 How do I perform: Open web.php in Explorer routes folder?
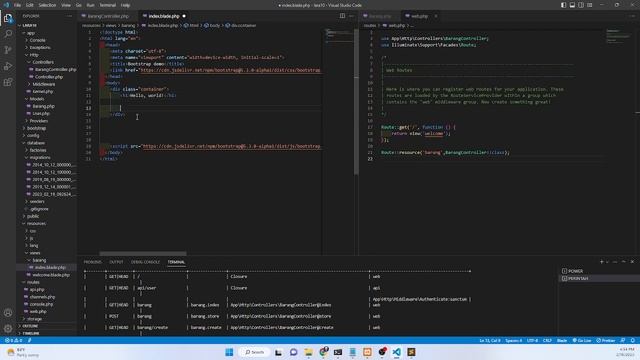click(36, 311)
